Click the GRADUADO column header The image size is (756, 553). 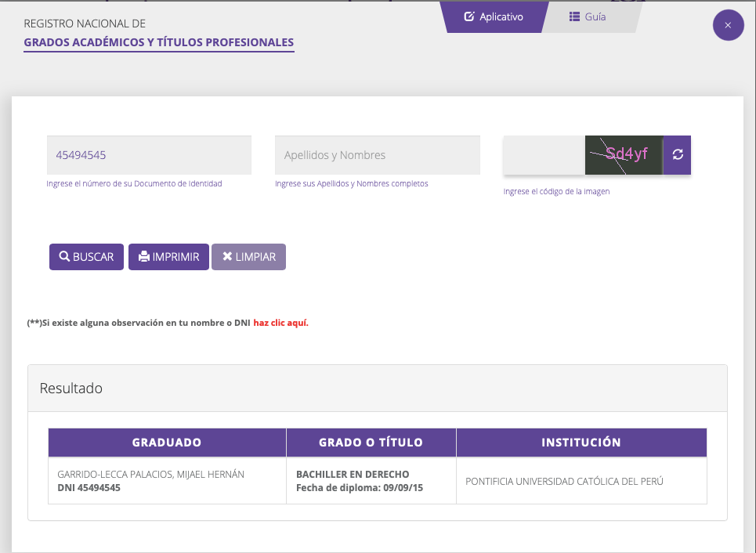pos(167,443)
